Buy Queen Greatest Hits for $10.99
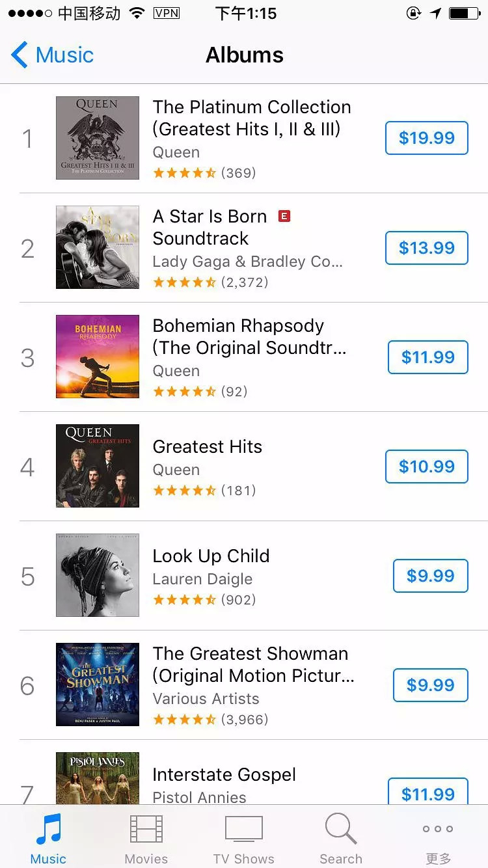This screenshot has width=488, height=868. (427, 467)
